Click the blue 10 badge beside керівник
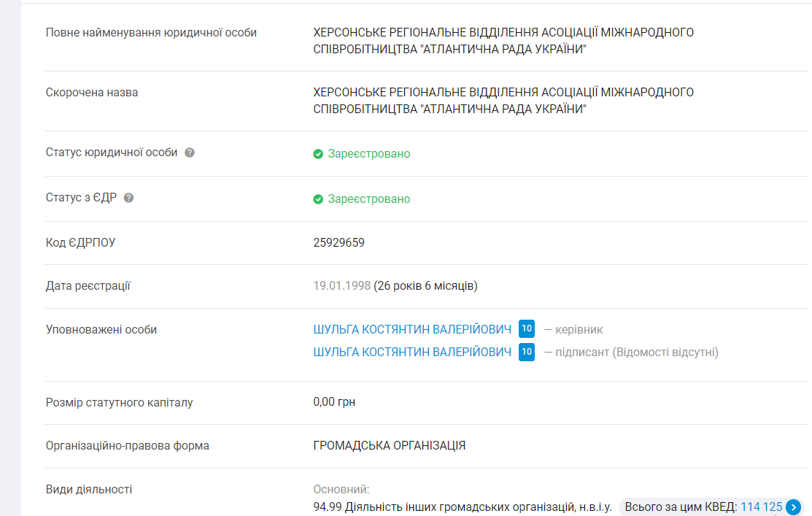The height and width of the screenshot is (516, 812). point(527,329)
